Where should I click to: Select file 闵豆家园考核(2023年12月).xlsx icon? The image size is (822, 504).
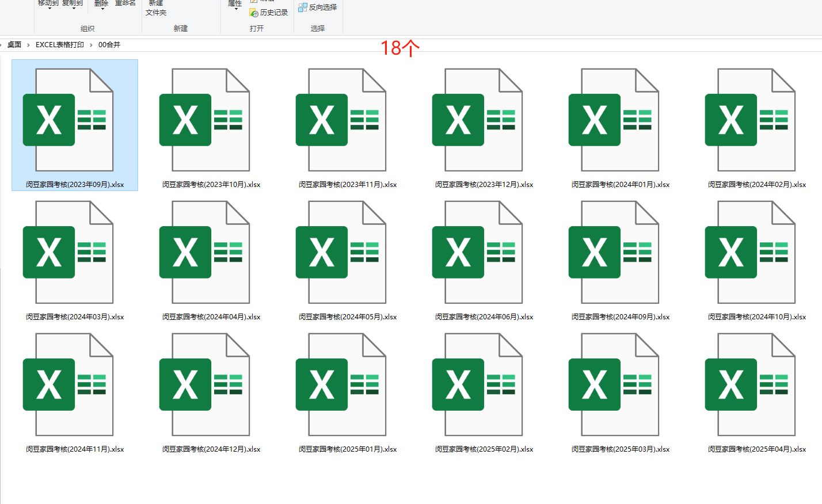(x=477, y=120)
